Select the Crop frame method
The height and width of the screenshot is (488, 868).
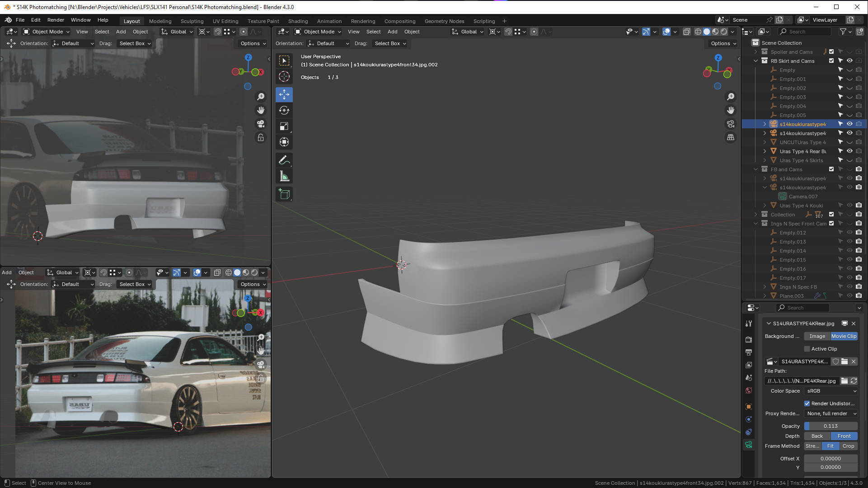(x=848, y=446)
